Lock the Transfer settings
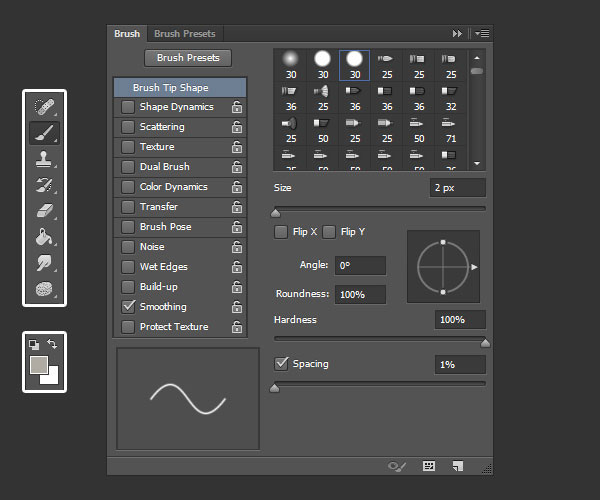Image resolution: width=600 pixels, height=500 pixels. click(x=237, y=207)
